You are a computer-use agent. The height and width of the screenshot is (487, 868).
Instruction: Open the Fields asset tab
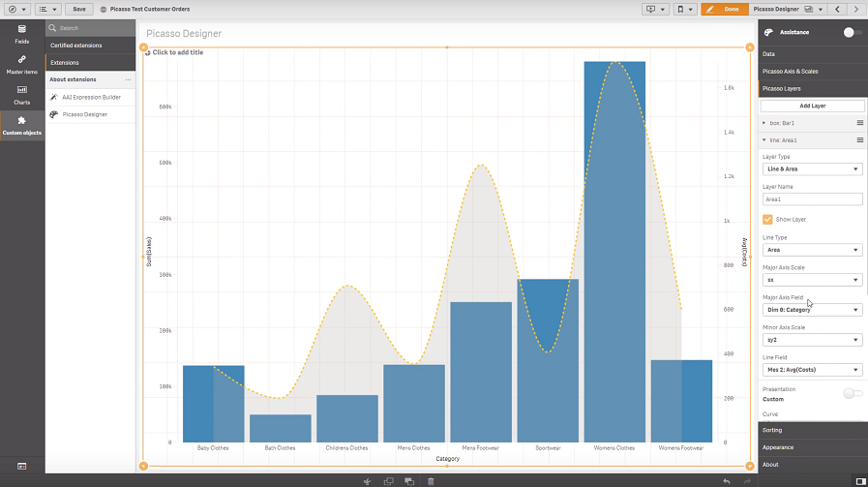coord(22,34)
